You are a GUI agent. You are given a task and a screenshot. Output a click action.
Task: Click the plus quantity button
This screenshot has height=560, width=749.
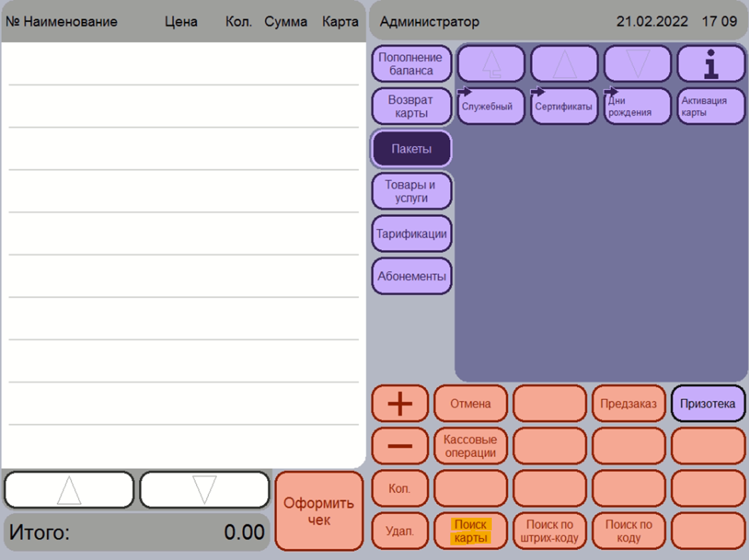[399, 404]
